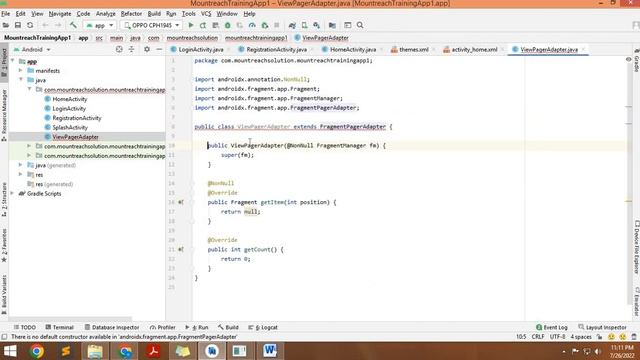Image resolution: width=640 pixels, height=360 pixels.
Task: Click the Search Everywhere magnifier icon
Action: (x=360, y=25)
